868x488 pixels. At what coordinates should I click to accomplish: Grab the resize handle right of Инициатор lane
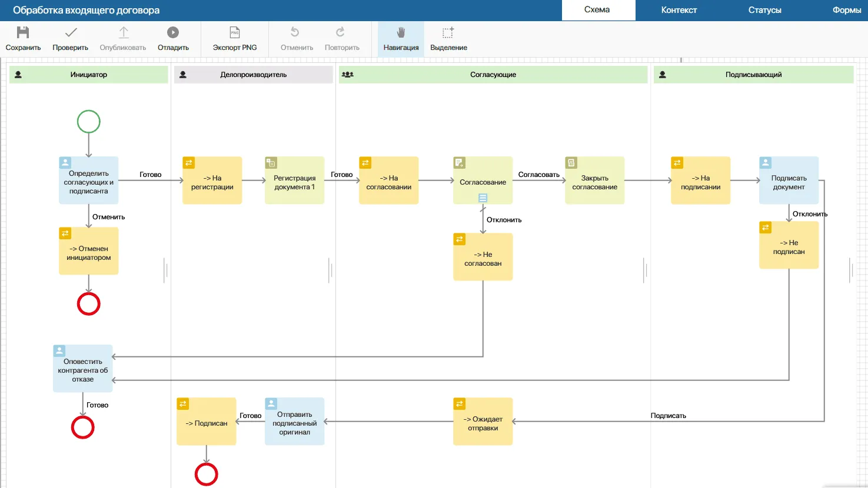coord(167,270)
